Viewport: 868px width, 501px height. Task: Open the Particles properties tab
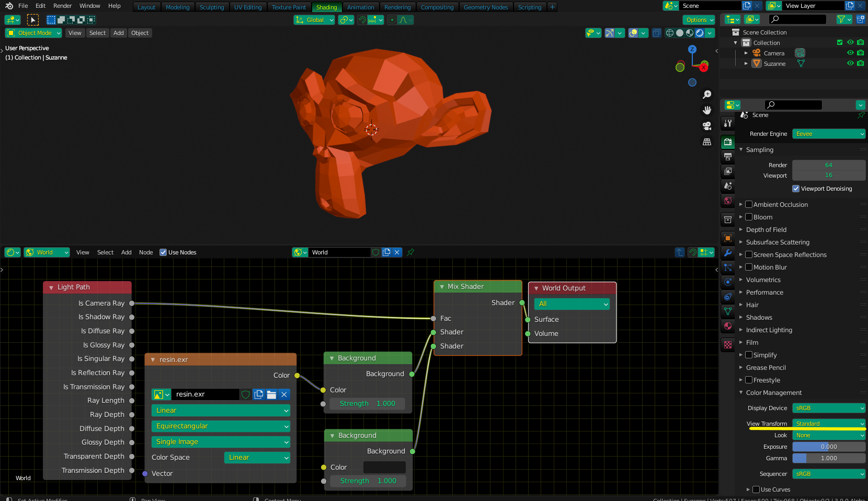(x=728, y=267)
